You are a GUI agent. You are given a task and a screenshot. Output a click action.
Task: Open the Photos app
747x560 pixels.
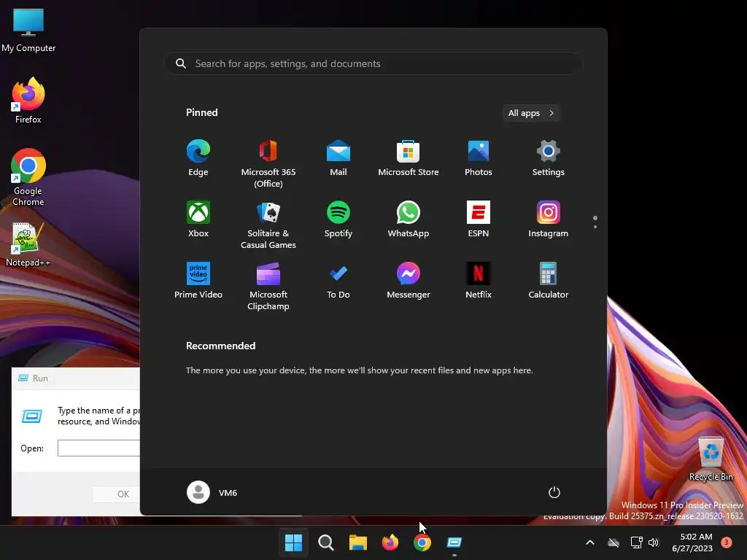[479, 158]
